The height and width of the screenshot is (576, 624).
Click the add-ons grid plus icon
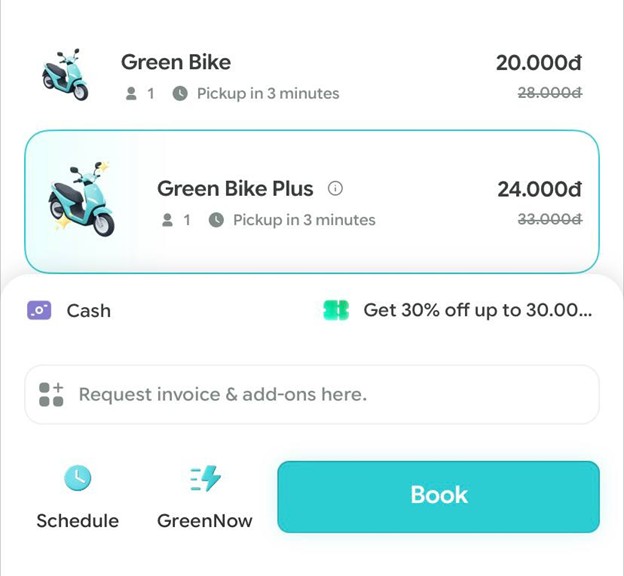tap(51, 394)
